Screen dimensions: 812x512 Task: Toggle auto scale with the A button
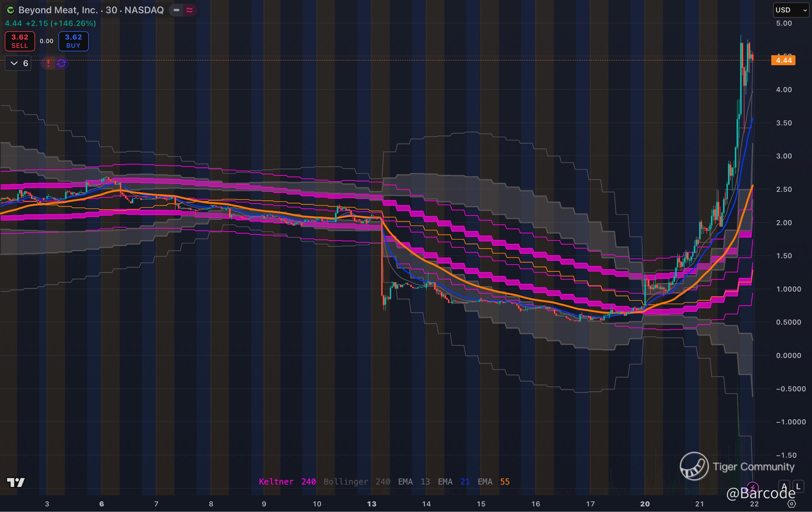point(784,486)
